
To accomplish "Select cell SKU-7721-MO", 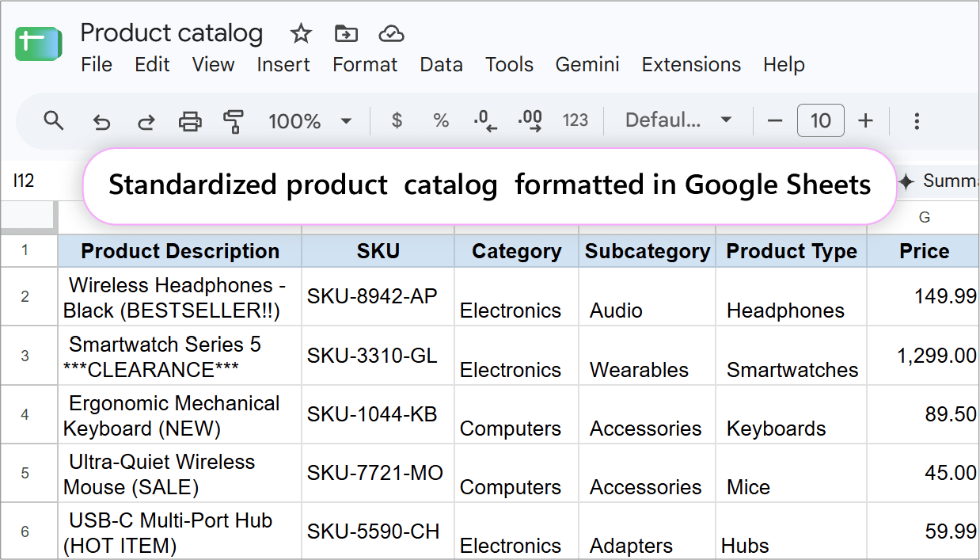I will pos(378,474).
